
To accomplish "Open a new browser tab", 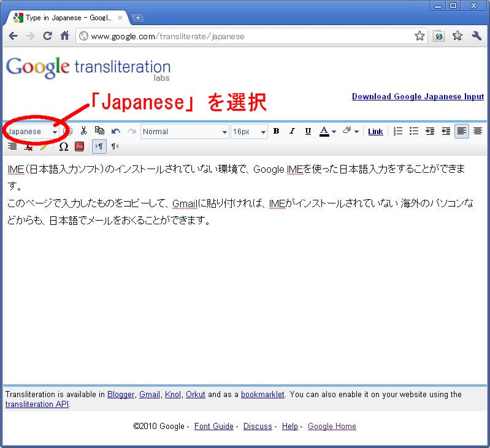I will click(x=138, y=18).
